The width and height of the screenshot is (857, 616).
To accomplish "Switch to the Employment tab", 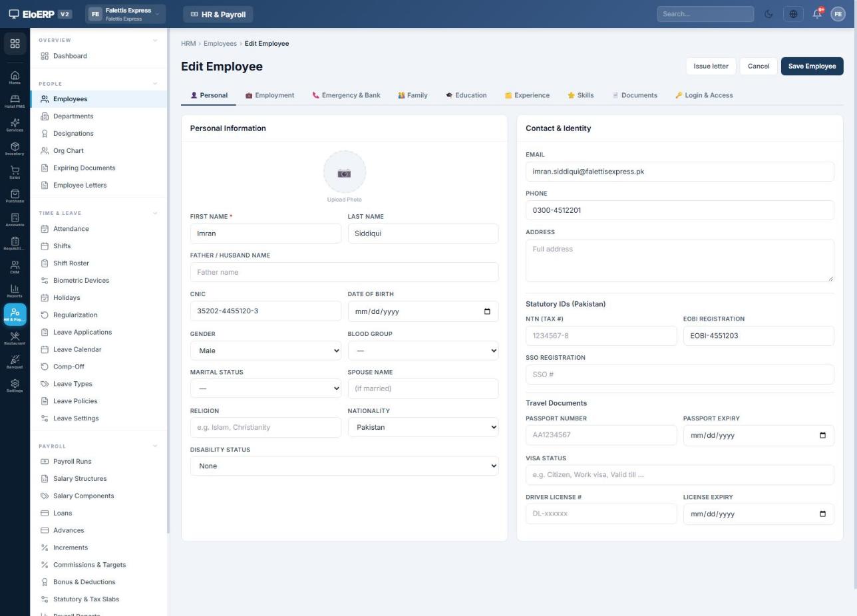I will tap(269, 95).
